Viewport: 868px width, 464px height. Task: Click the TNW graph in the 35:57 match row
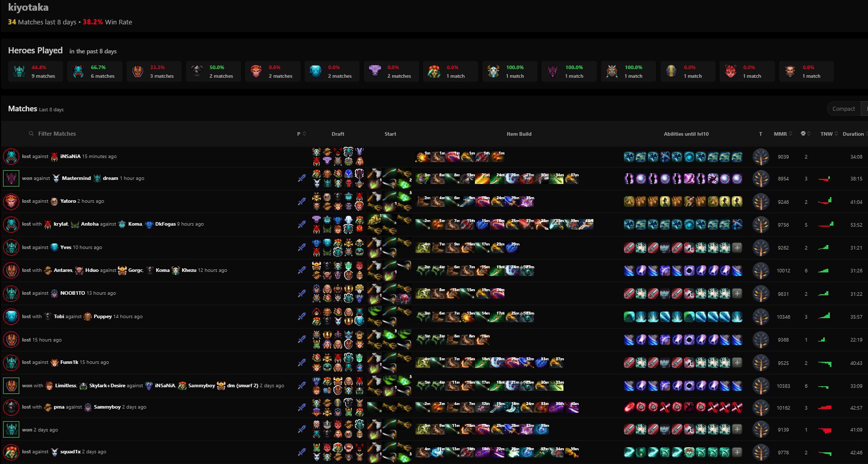click(824, 317)
